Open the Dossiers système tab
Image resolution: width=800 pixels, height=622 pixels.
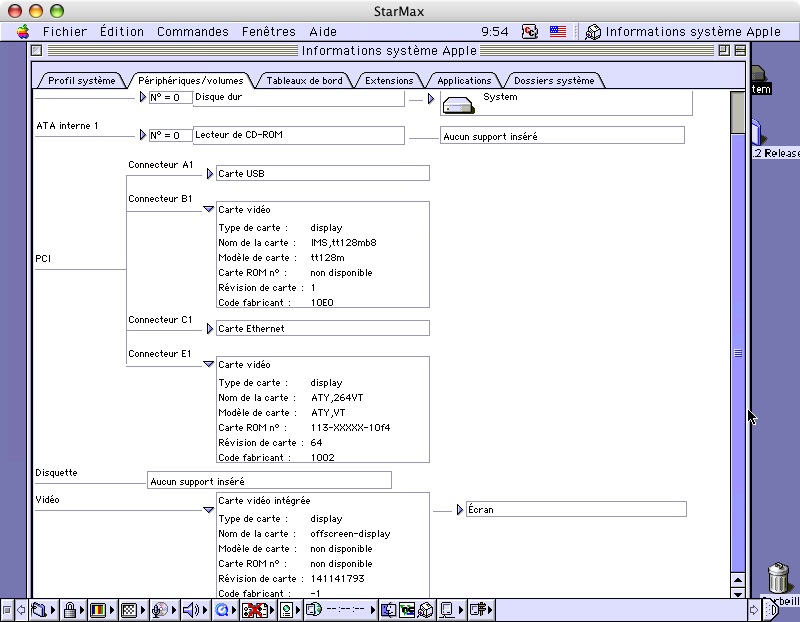(554, 81)
